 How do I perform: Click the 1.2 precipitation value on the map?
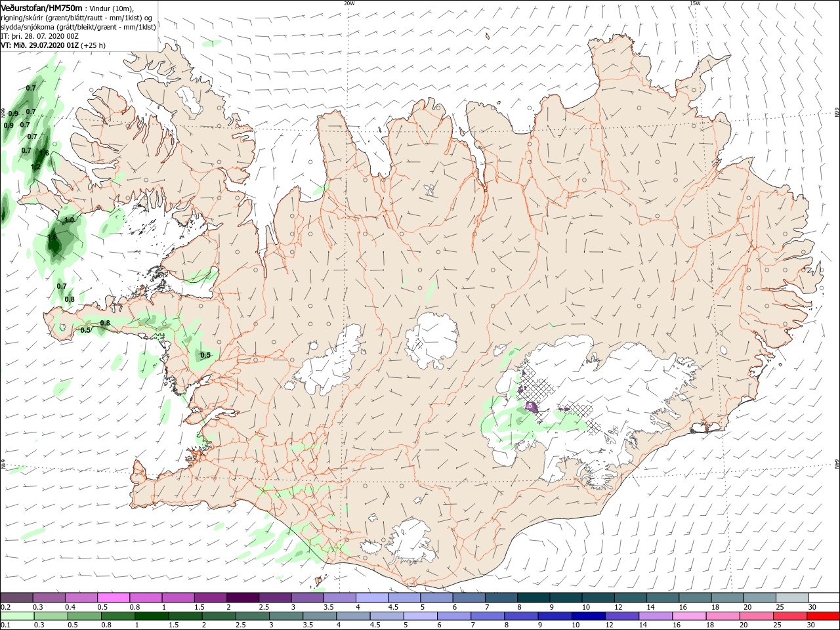pos(35,167)
